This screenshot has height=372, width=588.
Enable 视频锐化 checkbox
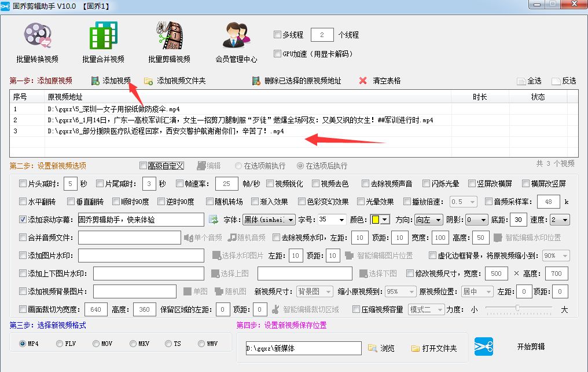270,184
